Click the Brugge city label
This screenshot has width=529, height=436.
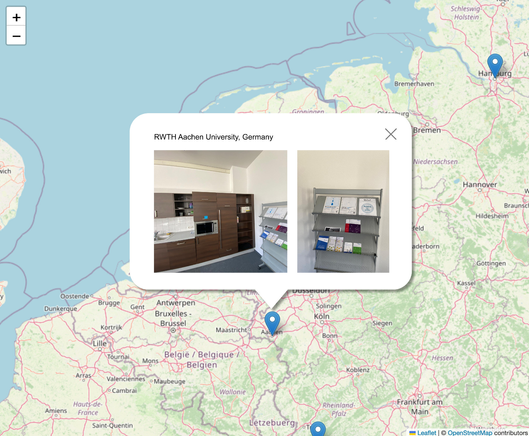[109, 303]
